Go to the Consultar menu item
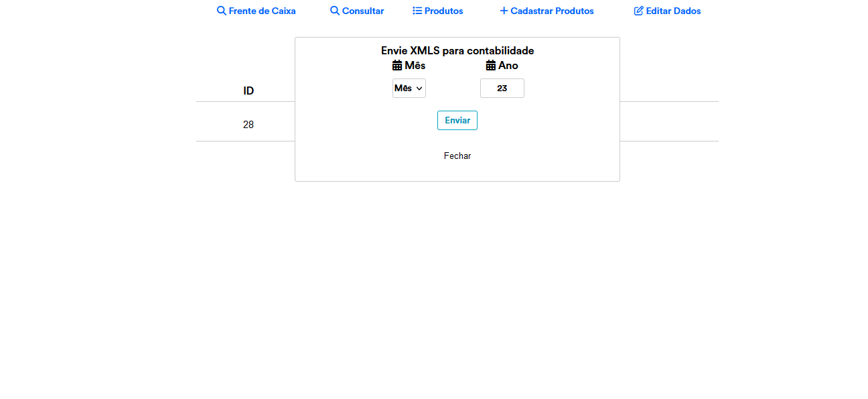Screen dimensions: 868x399 (363, 11)
